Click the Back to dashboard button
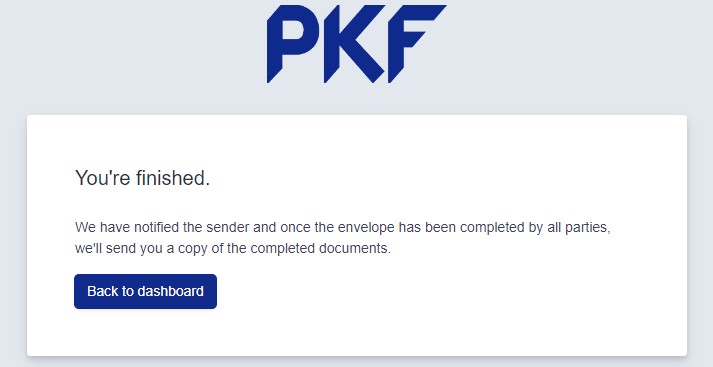This screenshot has width=713, height=367. 146,292
